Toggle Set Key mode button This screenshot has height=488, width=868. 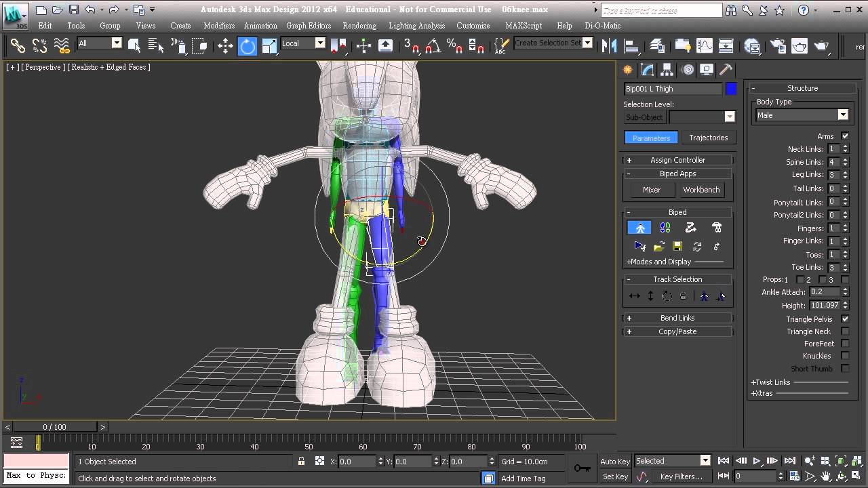(x=615, y=476)
